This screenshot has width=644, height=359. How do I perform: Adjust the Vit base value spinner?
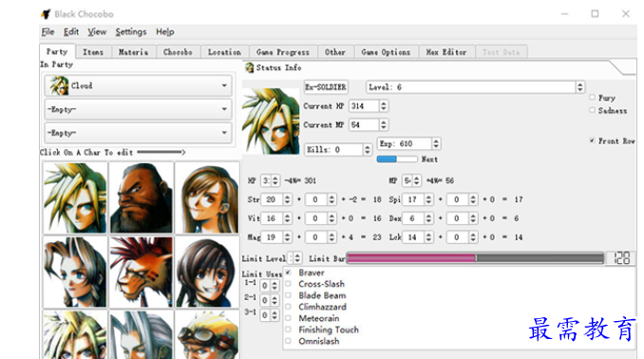[x=287, y=218]
